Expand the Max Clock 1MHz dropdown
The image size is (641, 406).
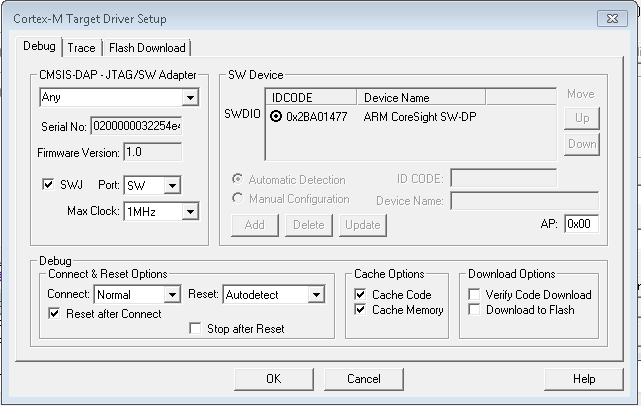tap(161, 211)
